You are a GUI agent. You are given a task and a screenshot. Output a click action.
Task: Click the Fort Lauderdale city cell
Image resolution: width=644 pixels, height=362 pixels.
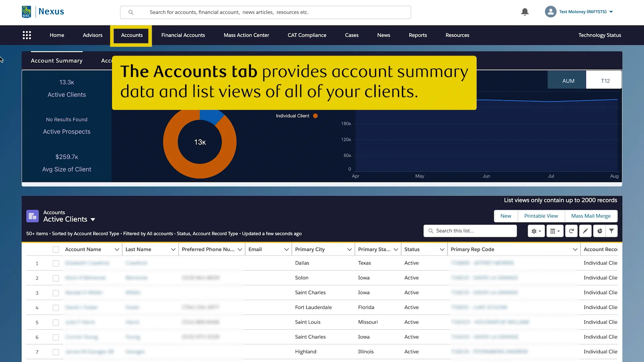[x=313, y=307]
